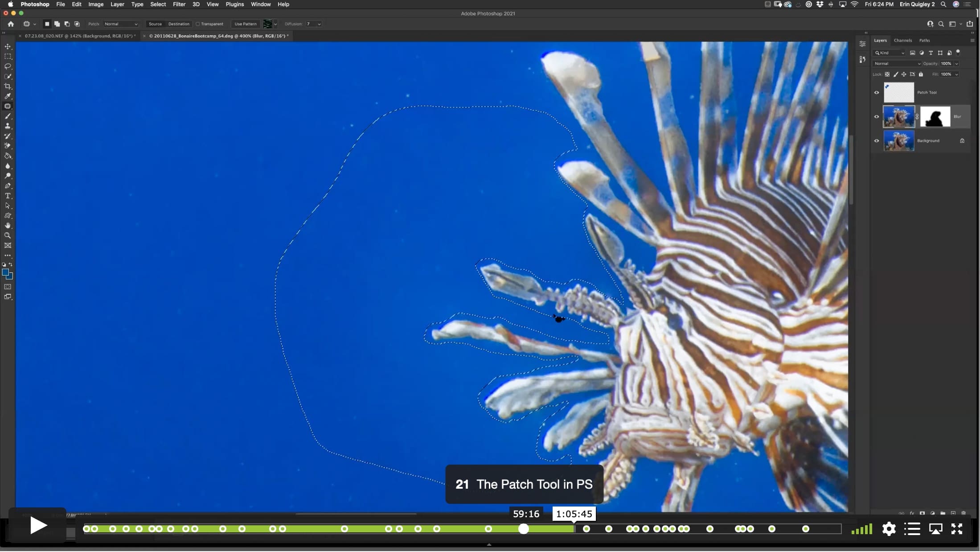Open the layer blend mode dropdown
The width and height of the screenshot is (980, 552).
[x=897, y=64]
